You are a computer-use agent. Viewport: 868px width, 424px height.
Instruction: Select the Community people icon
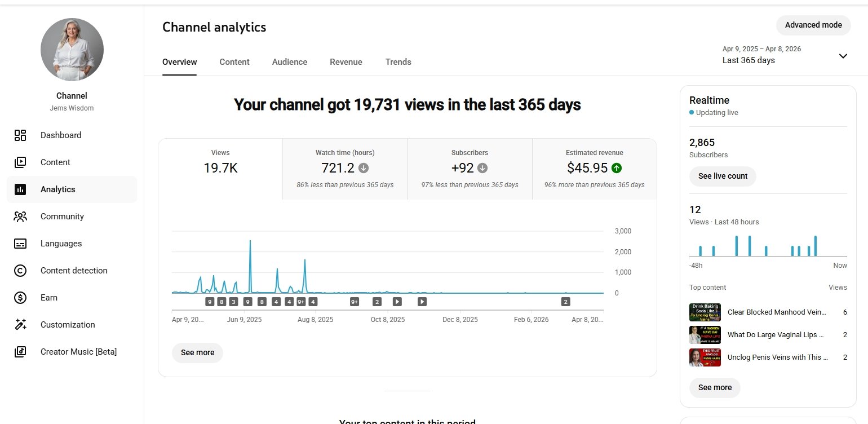point(20,217)
